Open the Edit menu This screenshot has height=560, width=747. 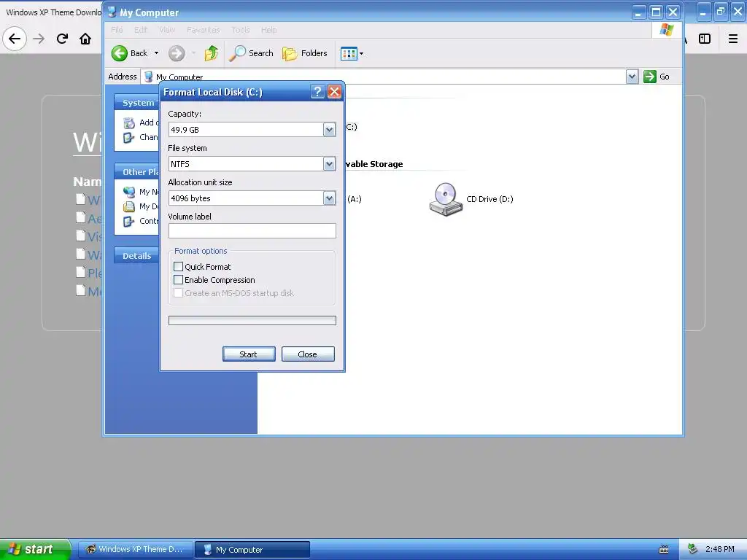[141, 30]
